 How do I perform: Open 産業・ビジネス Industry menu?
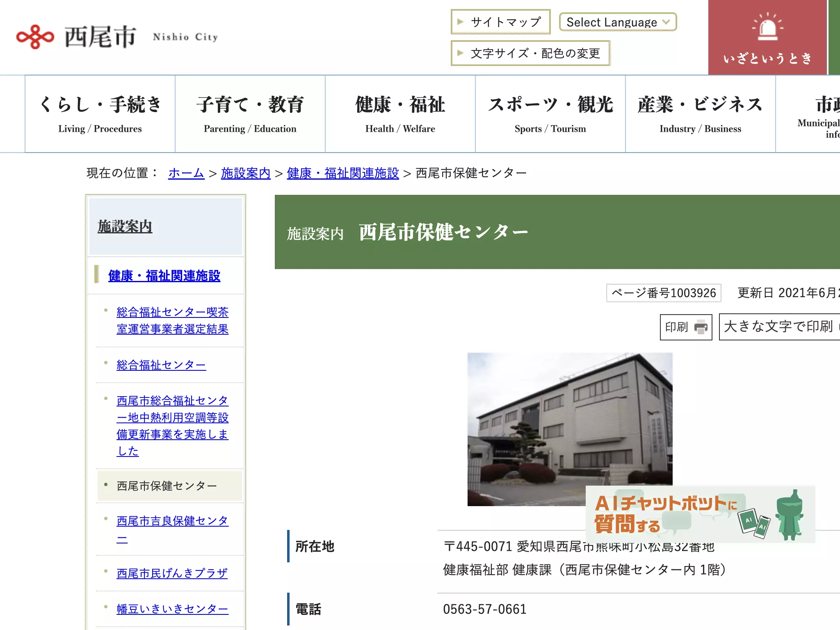701,114
